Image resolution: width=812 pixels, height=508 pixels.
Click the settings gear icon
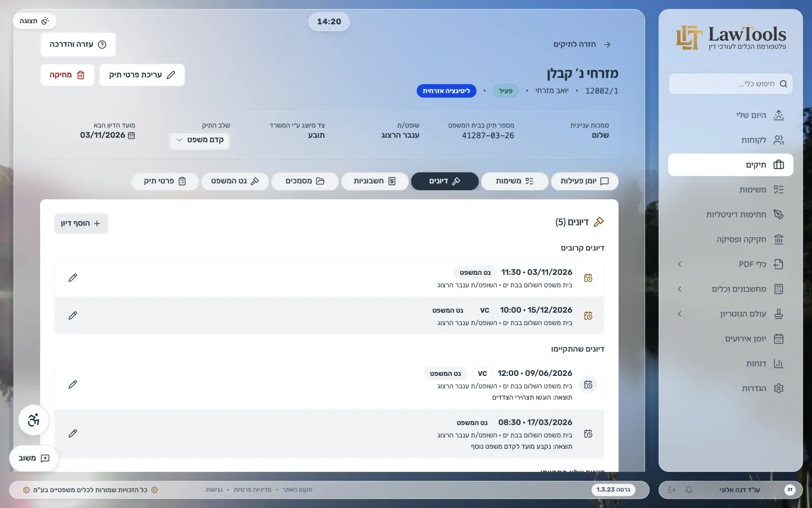(x=779, y=389)
